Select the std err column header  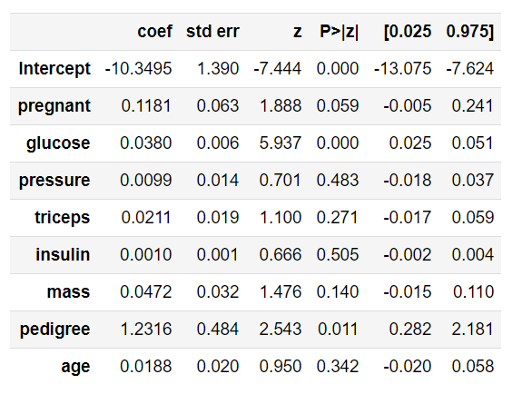point(212,32)
